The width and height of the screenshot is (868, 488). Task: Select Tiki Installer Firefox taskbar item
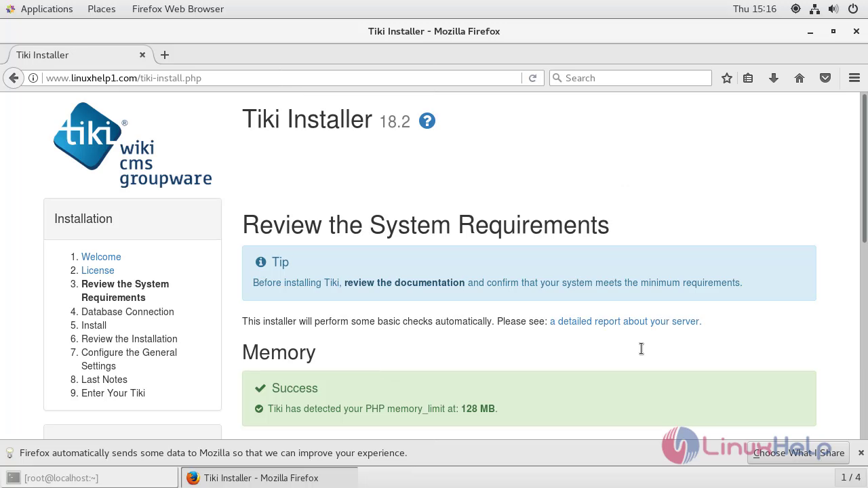point(269,478)
